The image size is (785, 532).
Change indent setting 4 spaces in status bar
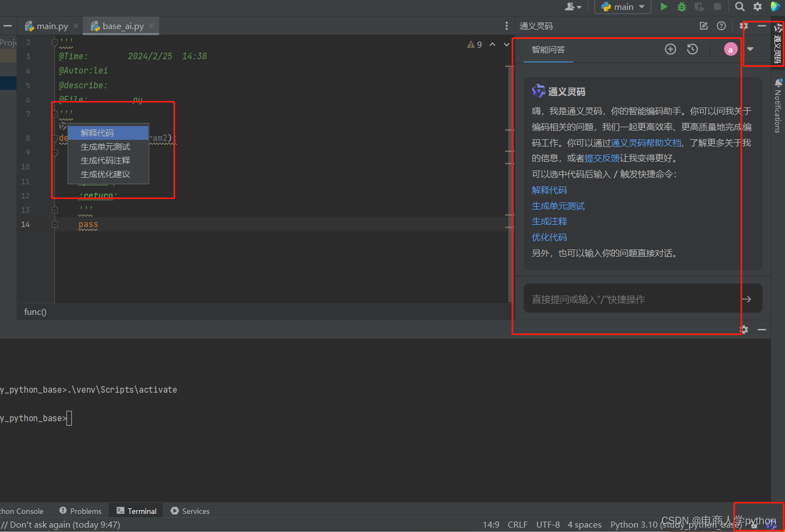click(x=585, y=525)
